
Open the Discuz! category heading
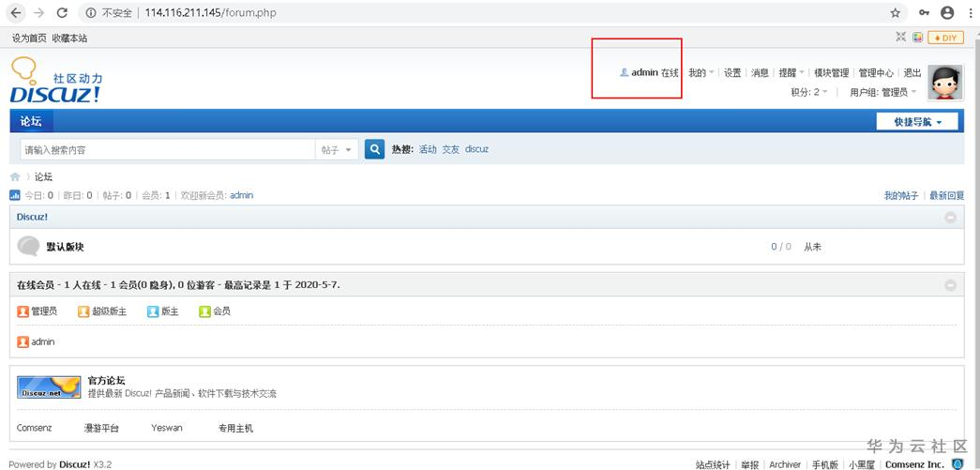point(32,217)
